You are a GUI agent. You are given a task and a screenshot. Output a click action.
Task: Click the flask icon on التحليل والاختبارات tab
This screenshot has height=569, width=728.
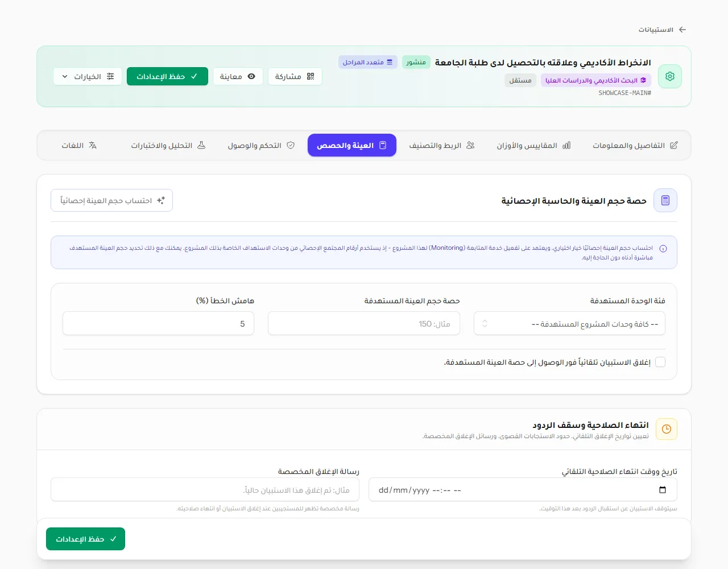(x=201, y=145)
